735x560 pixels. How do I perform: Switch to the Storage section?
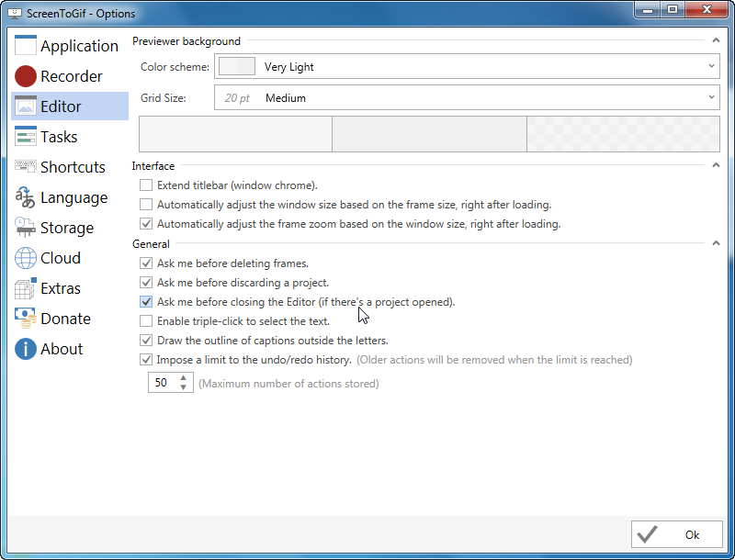click(70, 228)
